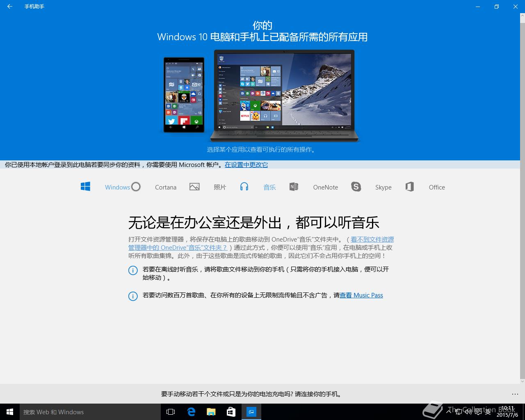Open File Explorer from taskbar
This screenshot has width=525, height=420.
tap(211, 412)
